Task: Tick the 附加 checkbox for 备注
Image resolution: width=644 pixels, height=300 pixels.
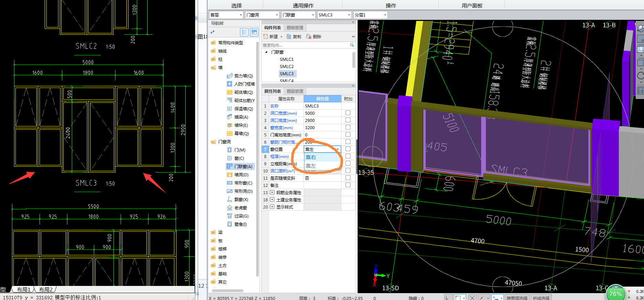Action: (x=348, y=185)
